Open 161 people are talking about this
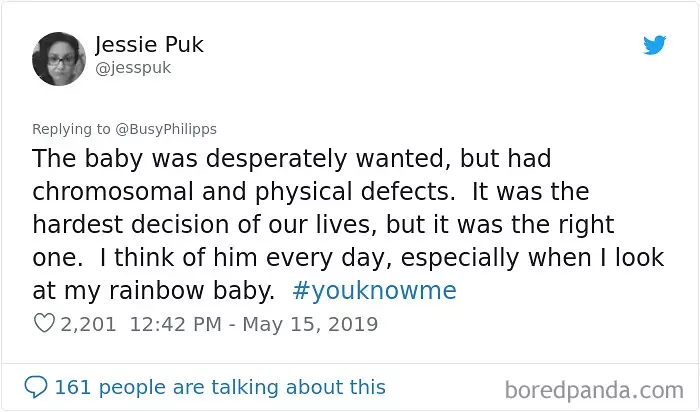700x412 pixels. pyautogui.click(x=220, y=387)
